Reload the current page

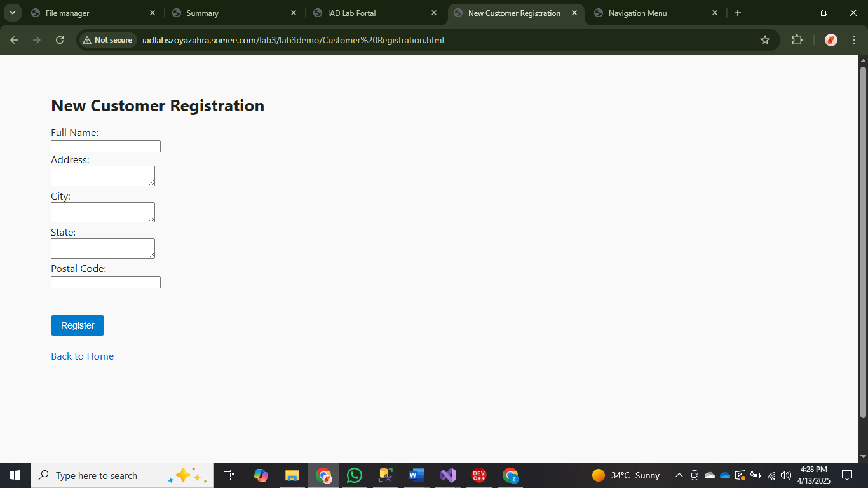point(60,40)
